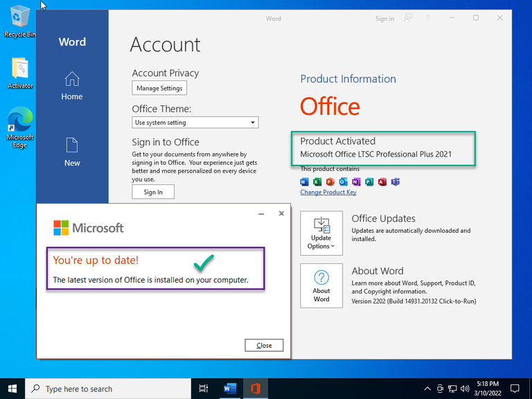Switch to Word on the taskbar
This screenshot has width=532, height=399.
(230, 389)
